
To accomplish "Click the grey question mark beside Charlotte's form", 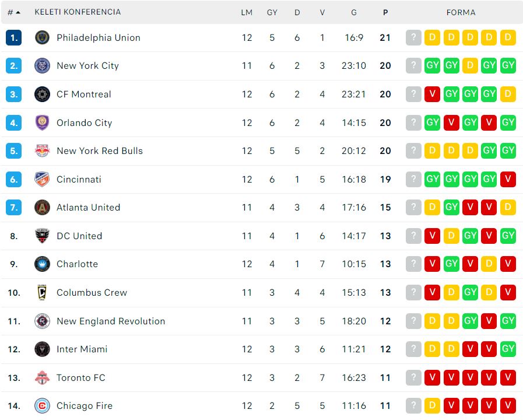I will (x=413, y=264).
